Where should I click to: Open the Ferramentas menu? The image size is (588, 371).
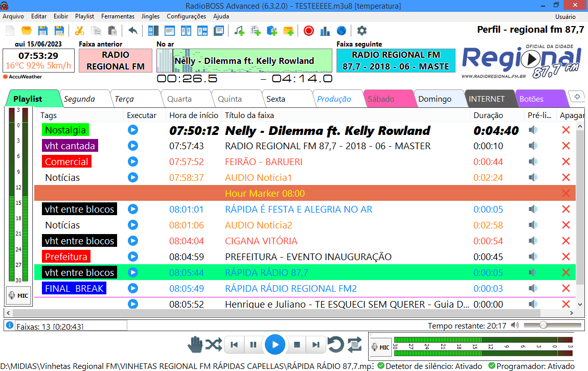click(x=118, y=16)
